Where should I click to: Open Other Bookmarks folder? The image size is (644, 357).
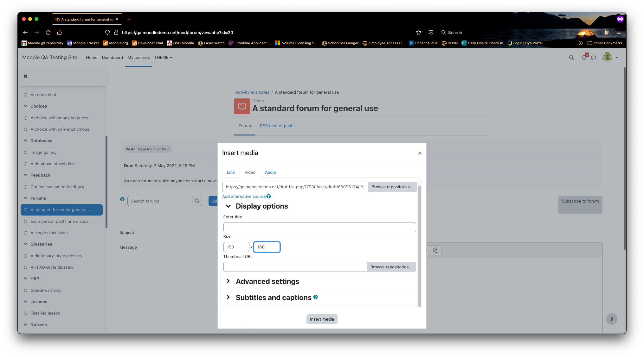click(605, 43)
